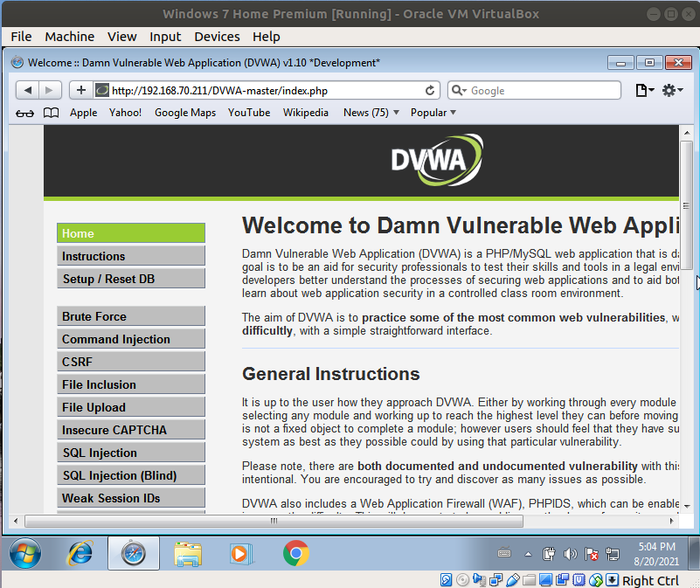Open the Google search magnifier dropdown

coord(459,91)
